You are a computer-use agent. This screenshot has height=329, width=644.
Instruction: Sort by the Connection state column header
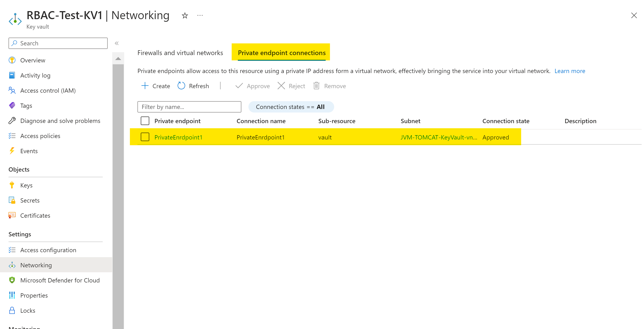(x=506, y=121)
